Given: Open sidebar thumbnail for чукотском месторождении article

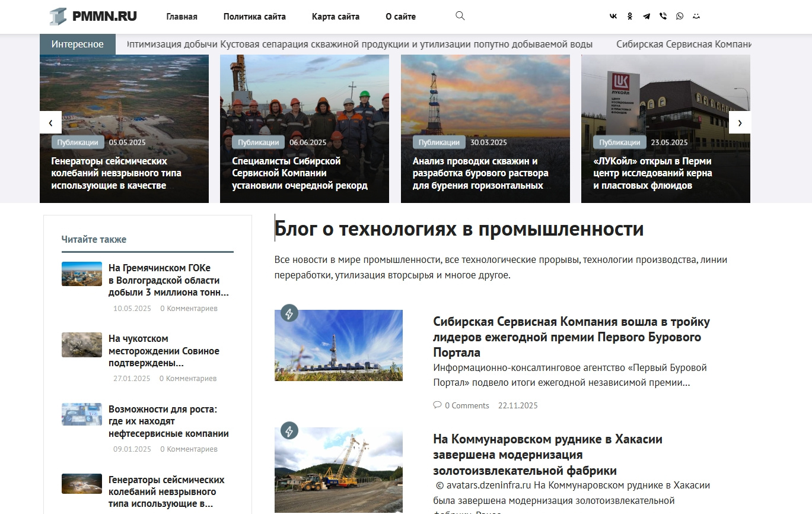Looking at the screenshot, I should click(x=82, y=344).
